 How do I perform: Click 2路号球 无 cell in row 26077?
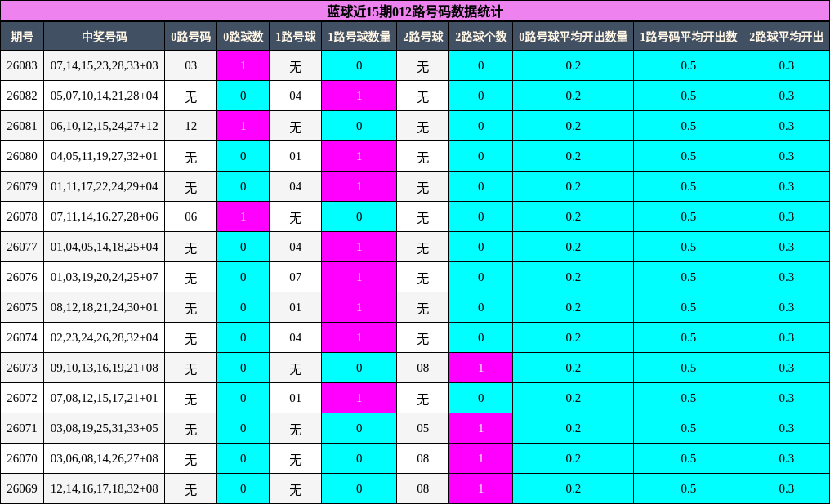[x=422, y=248]
